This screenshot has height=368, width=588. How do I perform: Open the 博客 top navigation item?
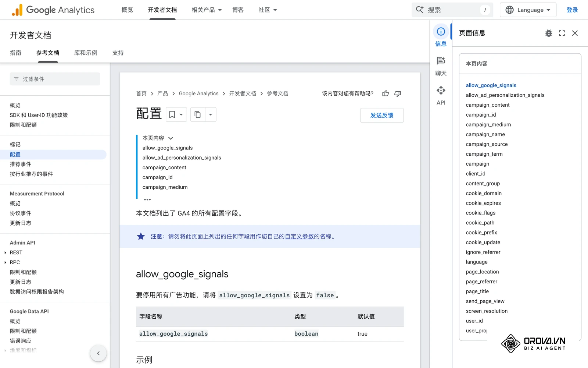(238, 10)
